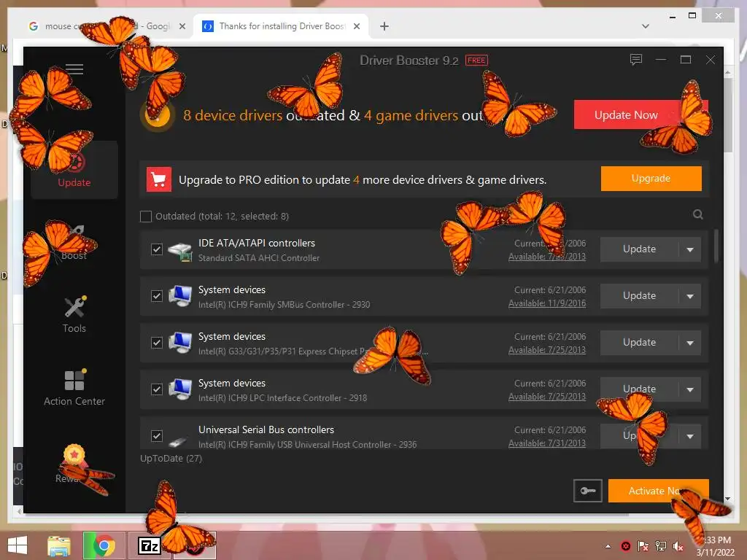747x560 pixels.
Task: Click the FREE edition badge
Action: point(476,61)
